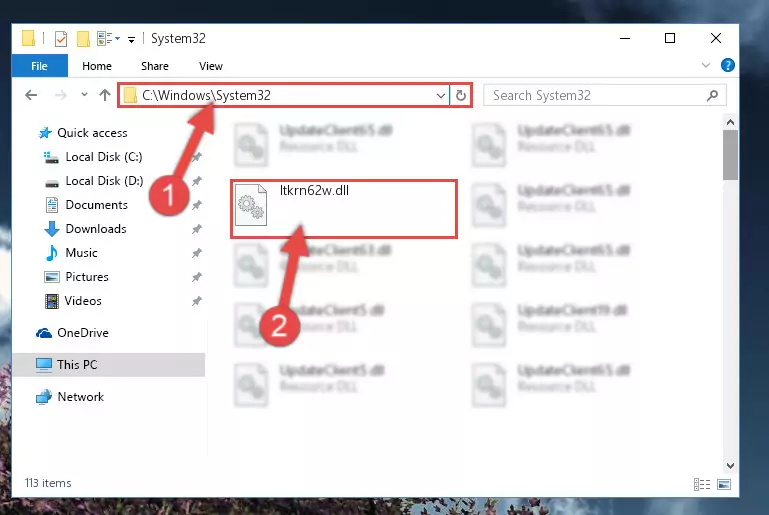The height and width of the screenshot is (515, 769).
Task: Open the recent locations dropdown arrow
Action: 84,95
